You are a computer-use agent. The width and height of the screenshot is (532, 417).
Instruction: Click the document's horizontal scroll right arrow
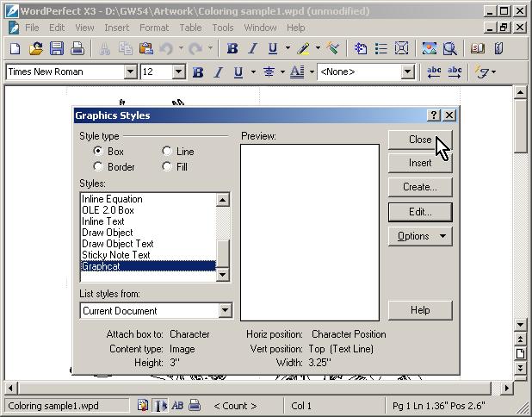(x=506, y=388)
